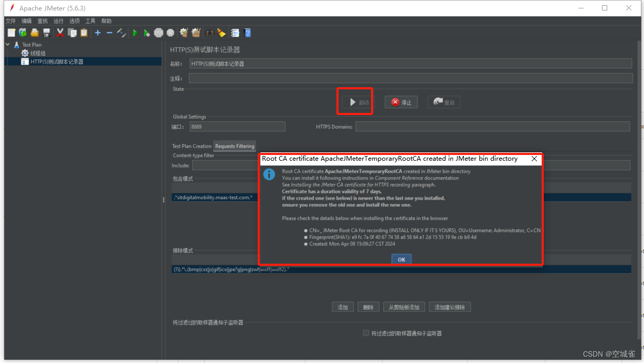Click the Shutdown grey X icon

(171, 33)
